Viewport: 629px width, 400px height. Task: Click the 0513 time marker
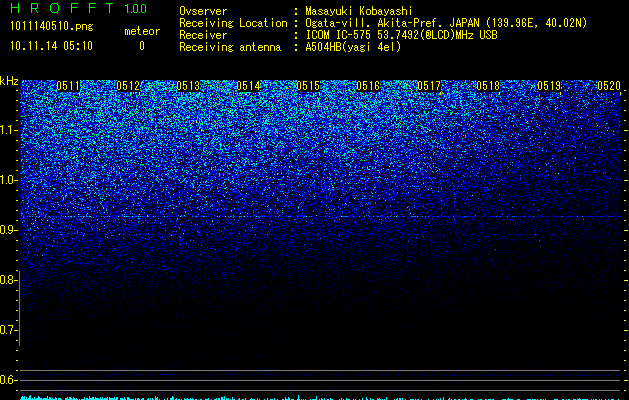(x=188, y=86)
